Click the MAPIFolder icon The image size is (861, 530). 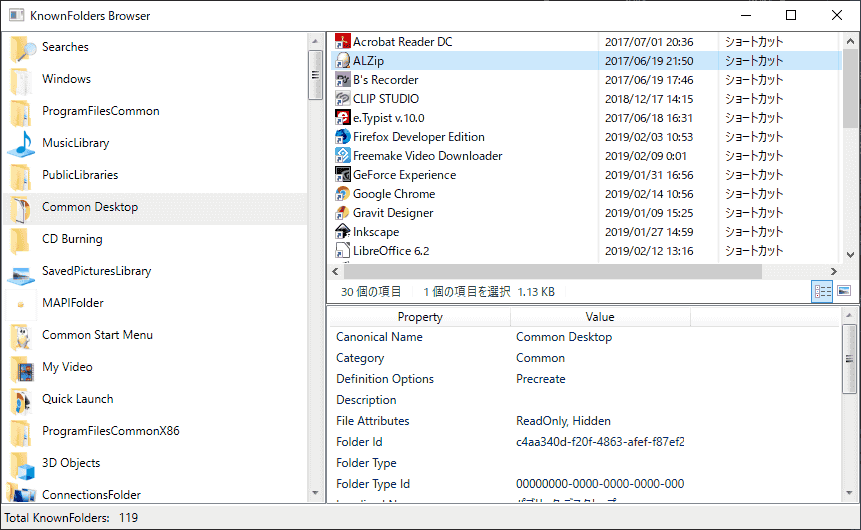21,303
